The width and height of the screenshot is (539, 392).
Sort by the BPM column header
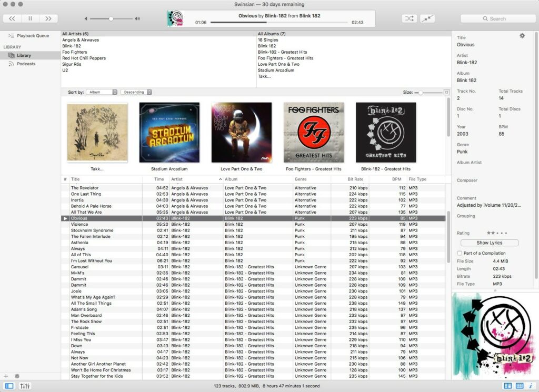click(x=387, y=179)
